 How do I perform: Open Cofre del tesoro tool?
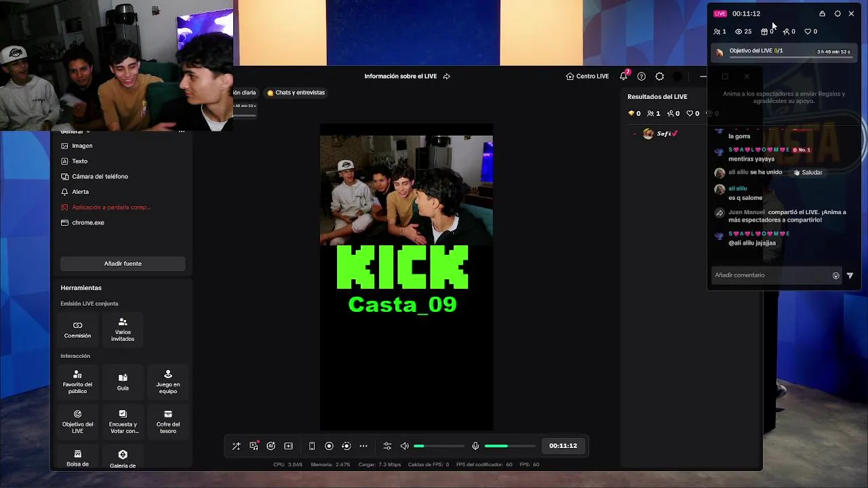(168, 422)
